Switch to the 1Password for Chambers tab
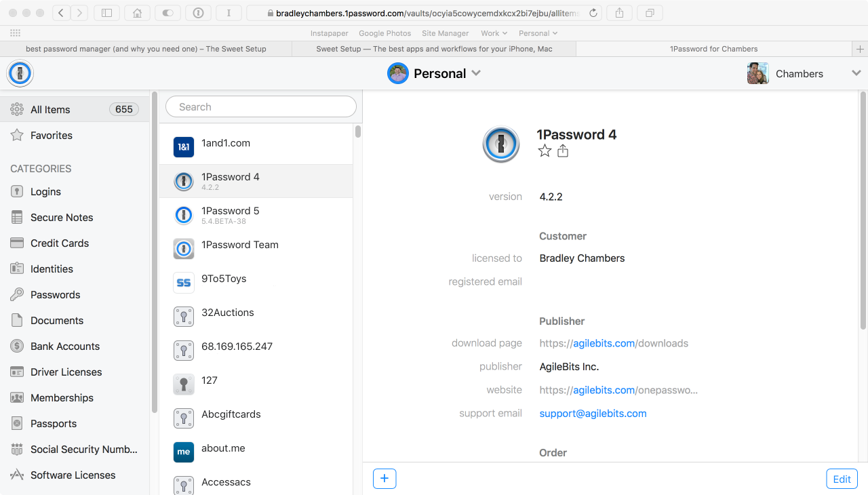This screenshot has width=868, height=495. [714, 49]
